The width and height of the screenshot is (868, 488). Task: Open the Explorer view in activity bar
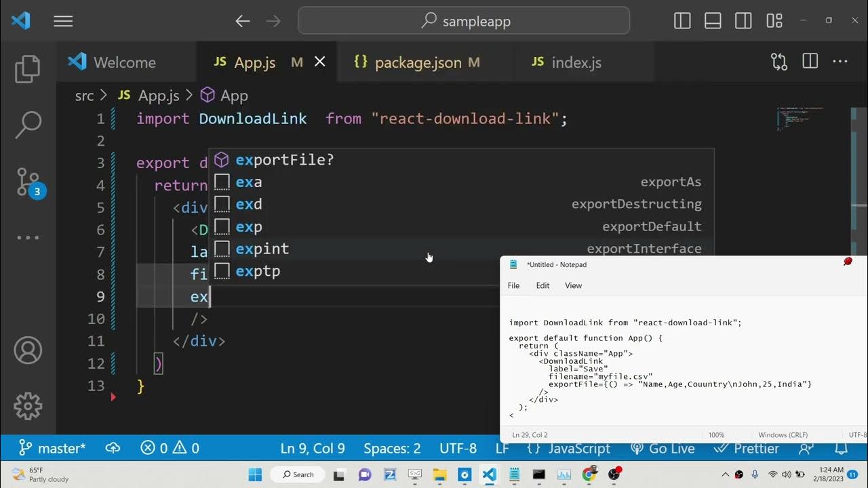click(x=28, y=69)
